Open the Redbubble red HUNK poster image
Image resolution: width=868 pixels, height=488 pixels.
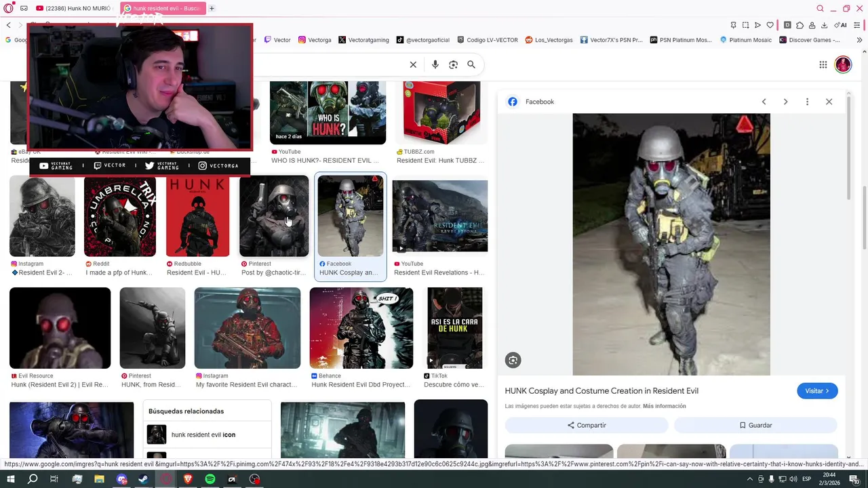tap(198, 216)
